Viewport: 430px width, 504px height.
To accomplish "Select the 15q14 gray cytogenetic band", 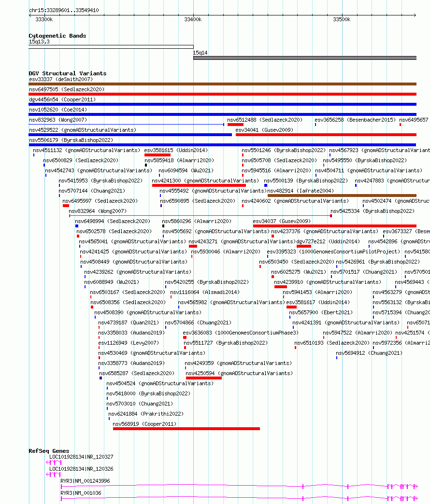I will pyautogui.click(x=305, y=58).
